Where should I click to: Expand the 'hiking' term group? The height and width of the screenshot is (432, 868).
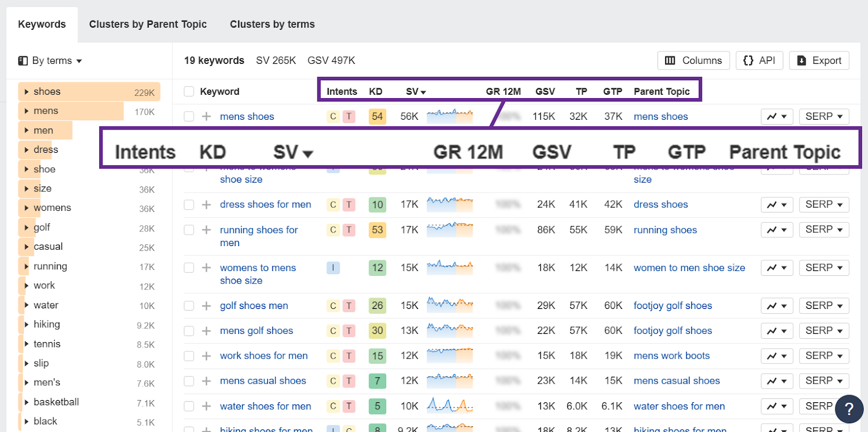pos(27,325)
